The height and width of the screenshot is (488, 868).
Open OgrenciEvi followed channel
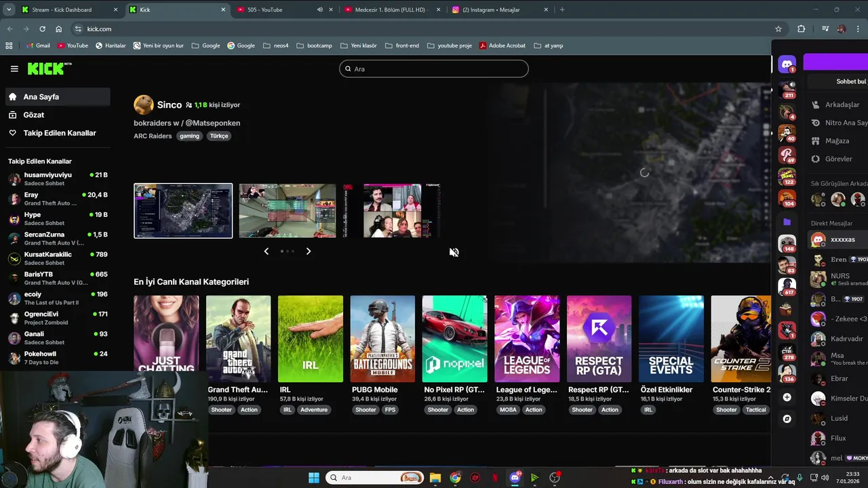point(58,318)
